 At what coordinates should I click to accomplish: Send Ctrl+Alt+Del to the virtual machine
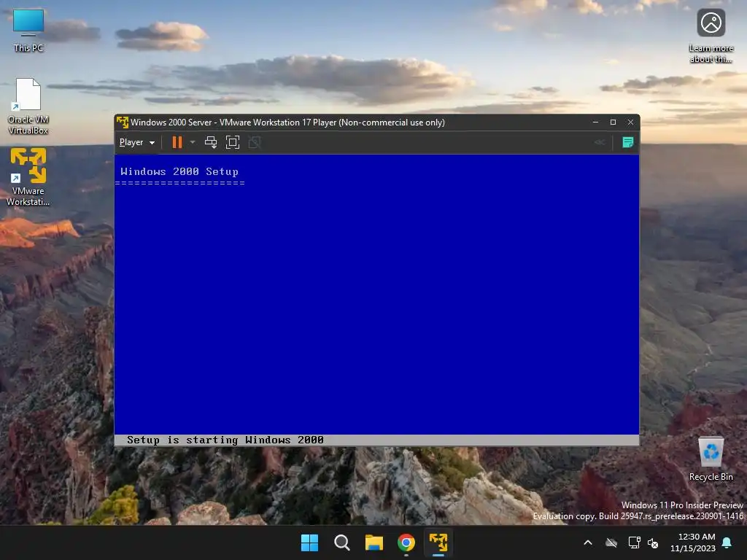click(211, 142)
